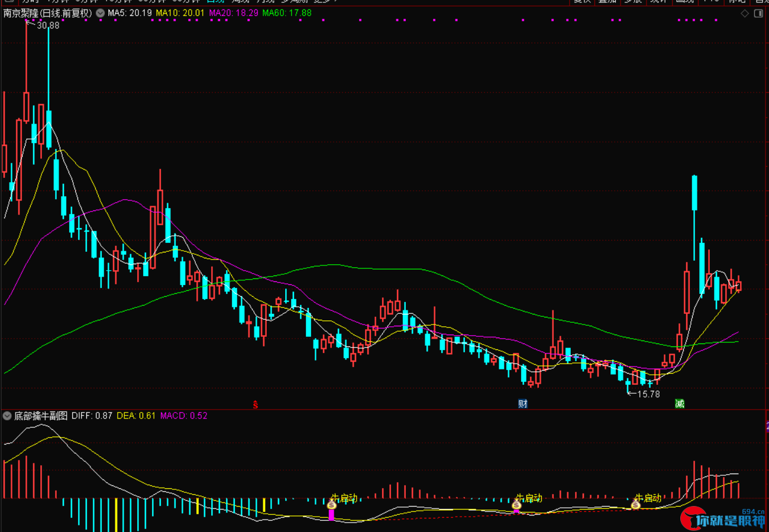Click the MA10: 20.01 value
Viewport: 769px width, 532px height.
pos(180,12)
